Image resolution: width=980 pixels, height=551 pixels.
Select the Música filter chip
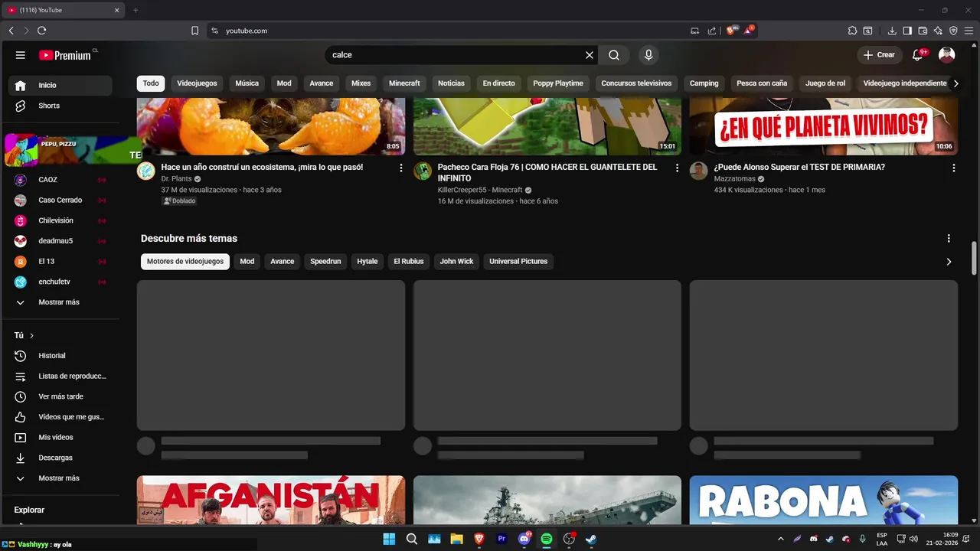point(247,83)
